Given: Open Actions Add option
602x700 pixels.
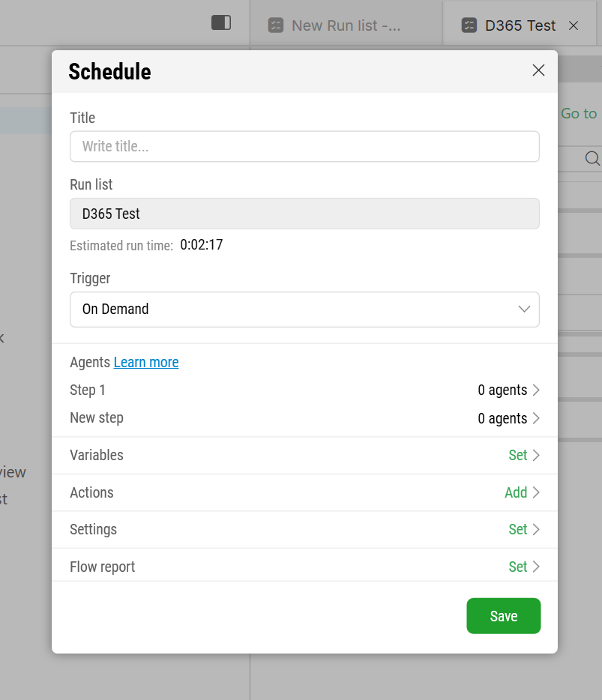Looking at the screenshot, I should pyautogui.click(x=523, y=492).
